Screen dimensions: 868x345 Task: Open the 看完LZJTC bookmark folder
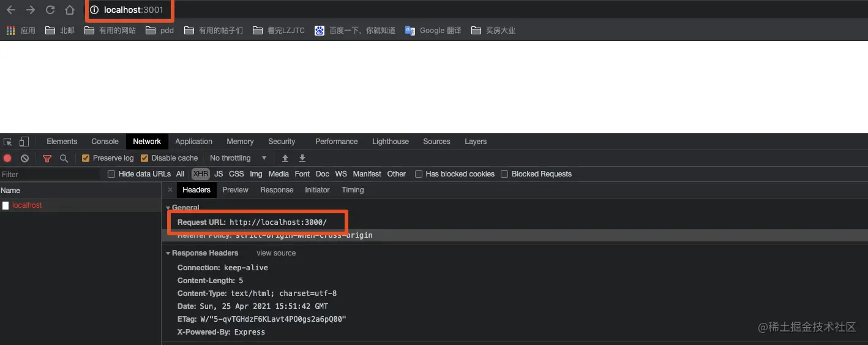pos(279,30)
